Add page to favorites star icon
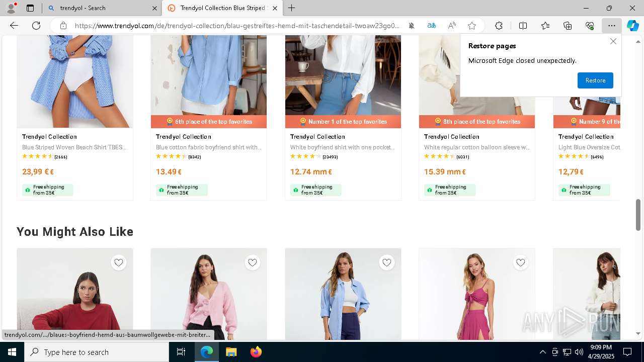 pyautogui.click(x=472, y=26)
